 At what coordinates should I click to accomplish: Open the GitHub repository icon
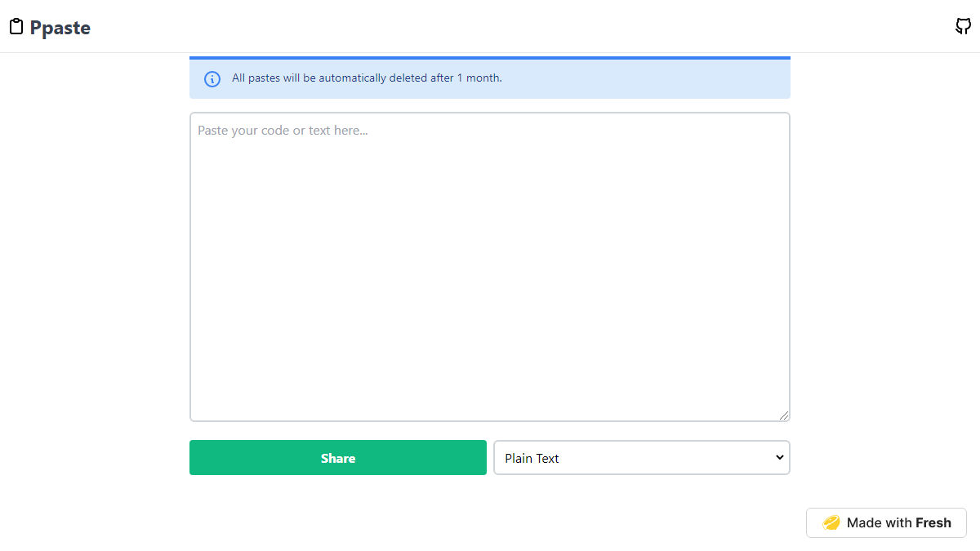coord(963,26)
